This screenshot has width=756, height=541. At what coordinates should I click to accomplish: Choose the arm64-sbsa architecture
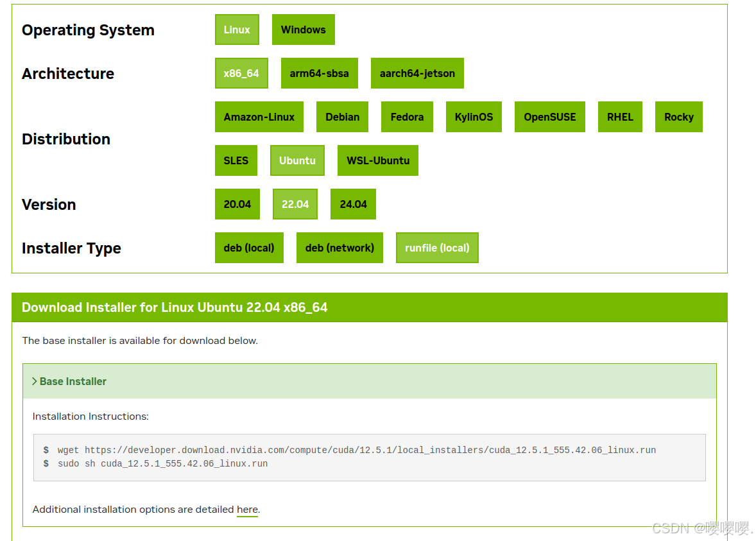tap(320, 73)
